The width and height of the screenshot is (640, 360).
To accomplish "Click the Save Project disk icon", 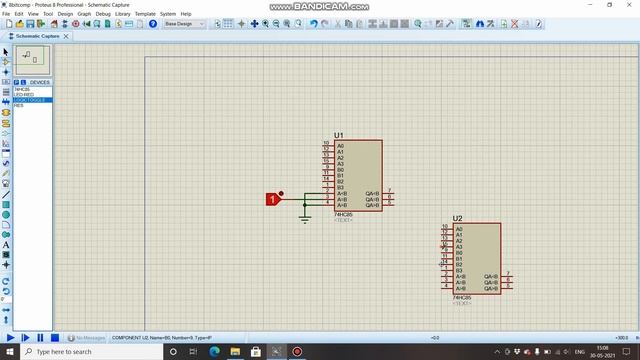I will click(x=30, y=24).
